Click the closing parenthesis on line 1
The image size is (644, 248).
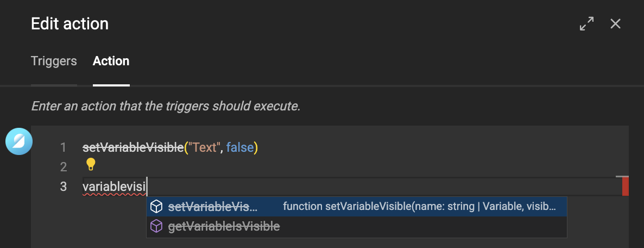tap(255, 147)
